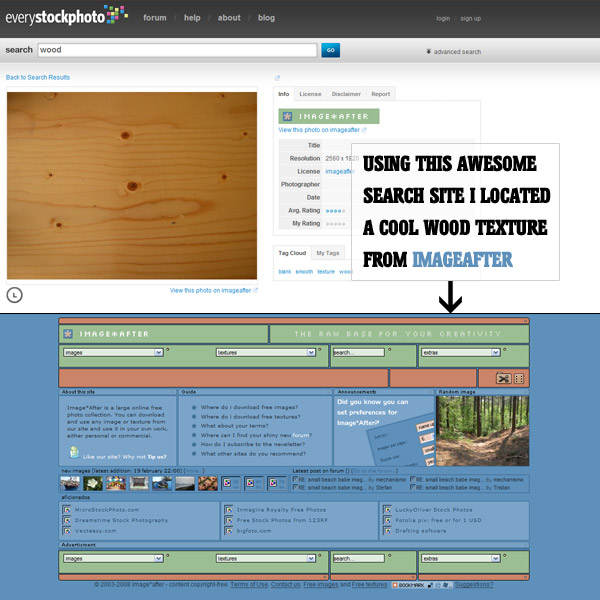Viewport: 600px width, 600px height.
Task: Open the top images dropdown
Action: pyautogui.click(x=113, y=352)
